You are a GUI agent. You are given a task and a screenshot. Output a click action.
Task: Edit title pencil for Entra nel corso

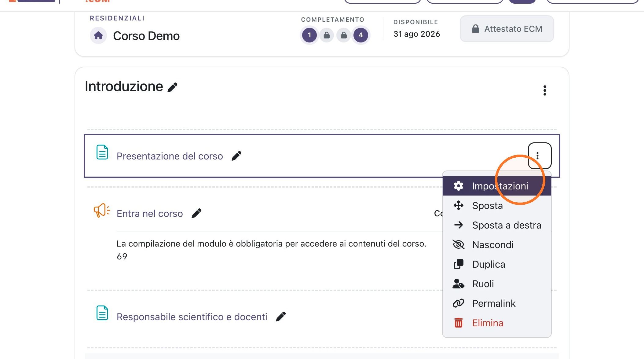[196, 213]
